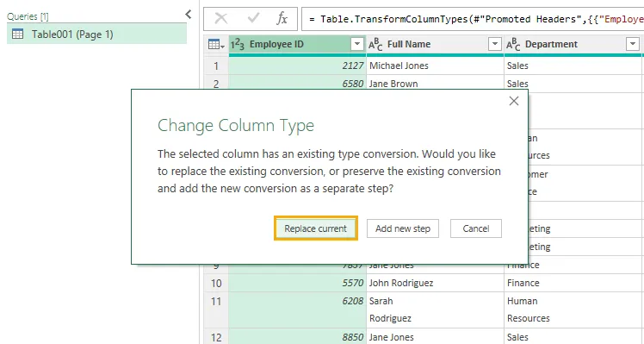Open Employee ID column filter dropdown

click(x=357, y=44)
